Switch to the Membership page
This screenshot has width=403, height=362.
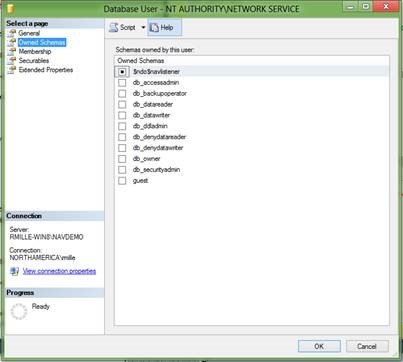coord(35,51)
